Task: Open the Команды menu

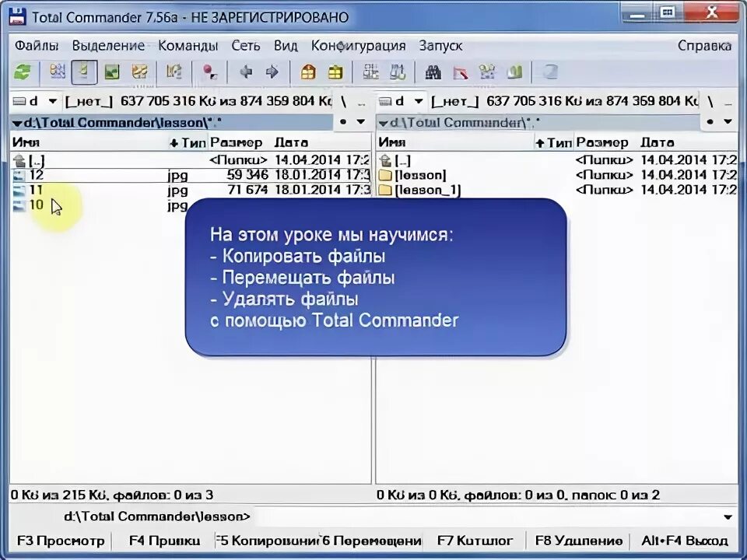Action: (188, 46)
